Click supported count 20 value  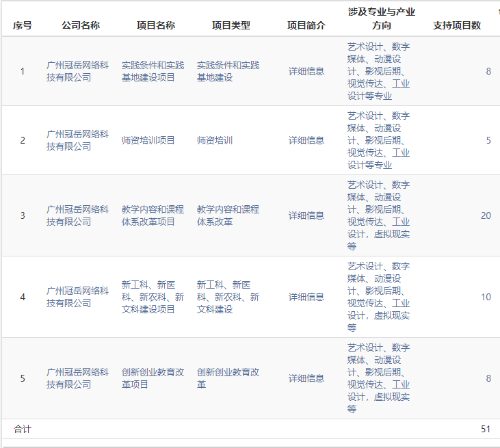[x=486, y=215]
